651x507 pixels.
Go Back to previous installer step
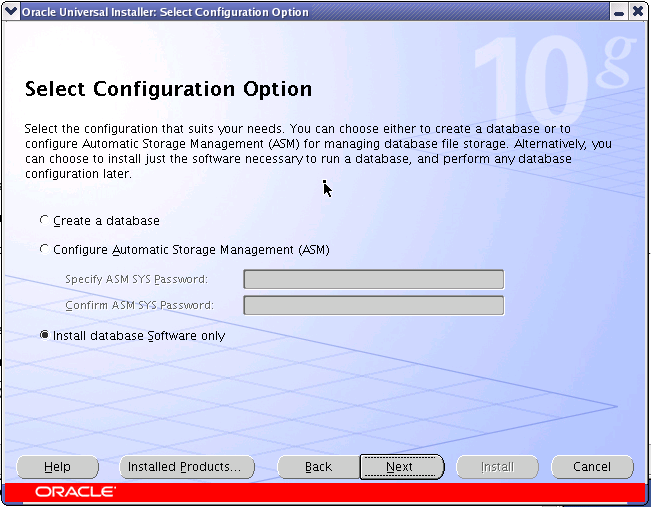[318, 467]
